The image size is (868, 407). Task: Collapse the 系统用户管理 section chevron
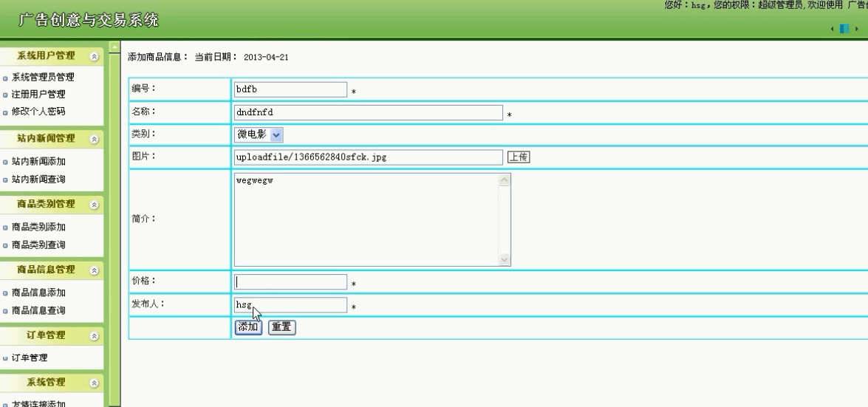click(94, 56)
